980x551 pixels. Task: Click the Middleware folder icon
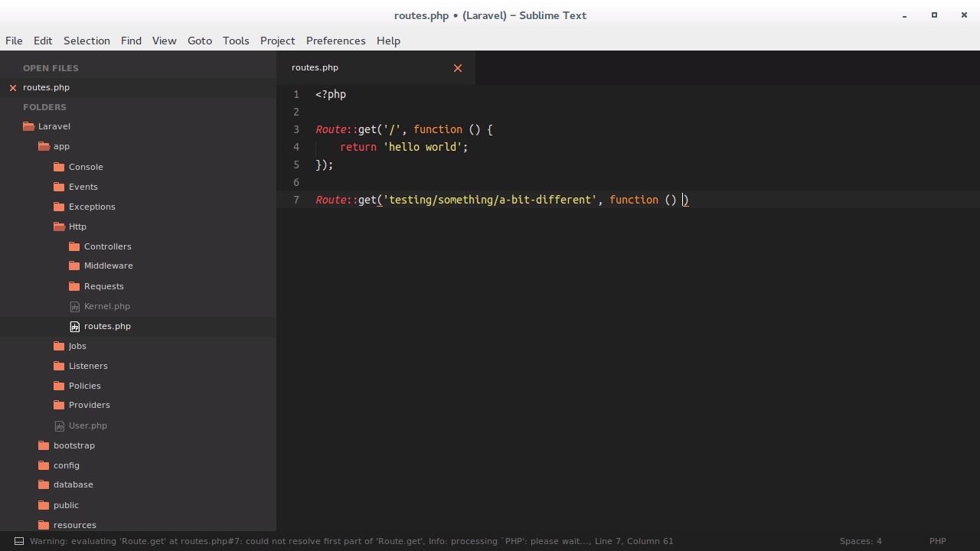(74, 266)
